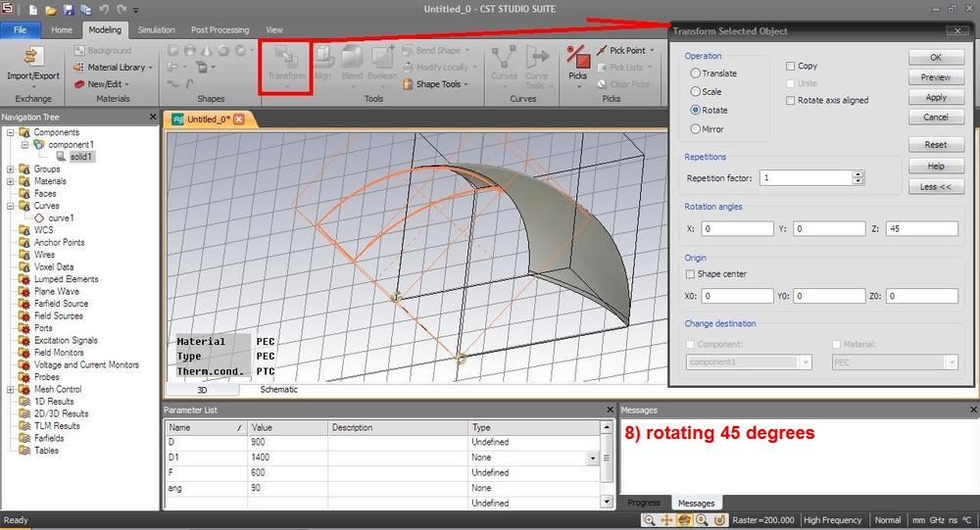Click the Cancel button
The width and height of the screenshot is (980, 530).
[x=936, y=117]
